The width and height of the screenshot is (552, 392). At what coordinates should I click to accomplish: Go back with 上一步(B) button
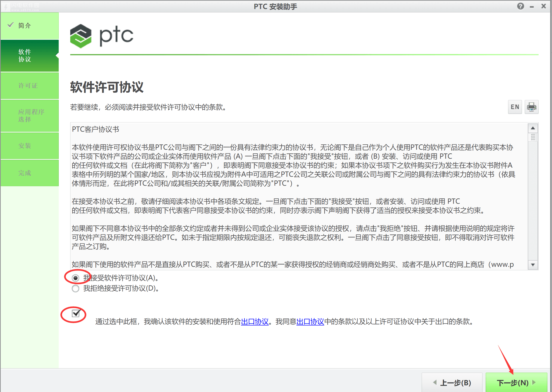(452, 383)
